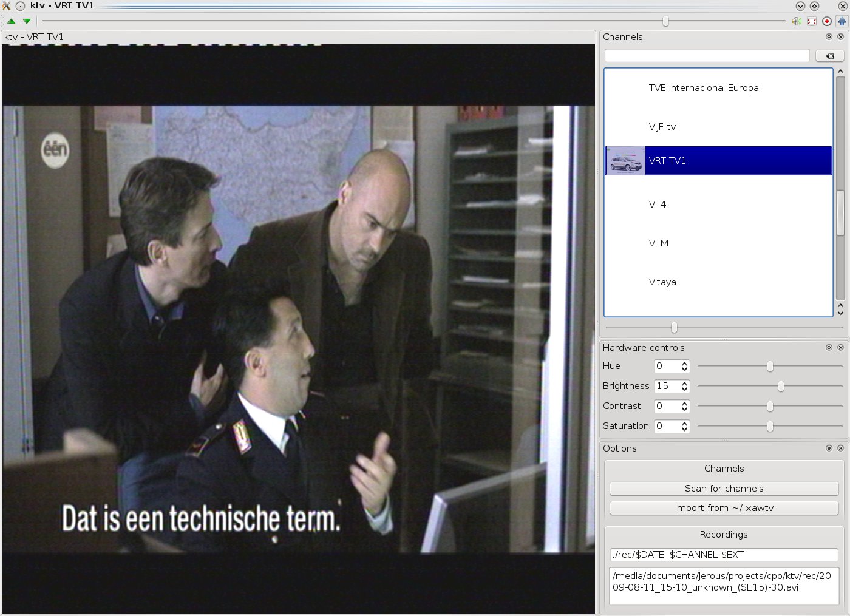Image resolution: width=850 pixels, height=616 pixels.
Task: Click the title bar maximize diamond button
Action: pyautogui.click(x=815, y=6)
